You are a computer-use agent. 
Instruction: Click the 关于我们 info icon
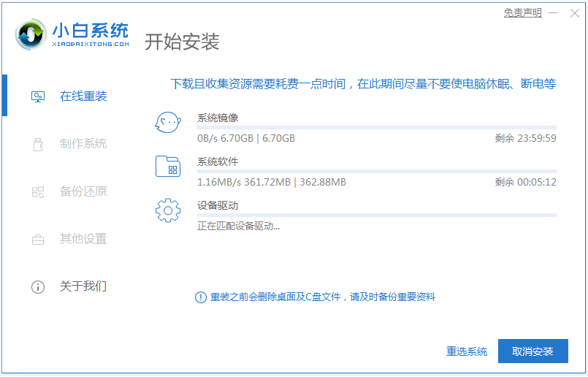tap(38, 287)
